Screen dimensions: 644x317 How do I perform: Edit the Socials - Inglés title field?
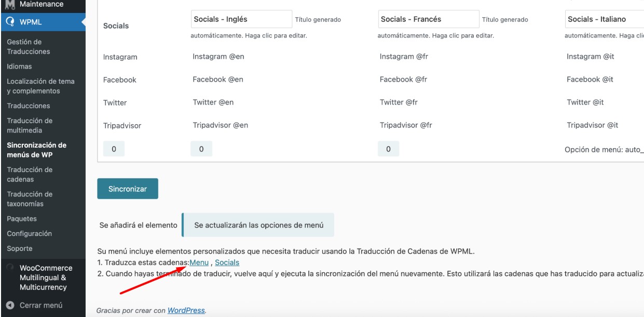pos(241,19)
